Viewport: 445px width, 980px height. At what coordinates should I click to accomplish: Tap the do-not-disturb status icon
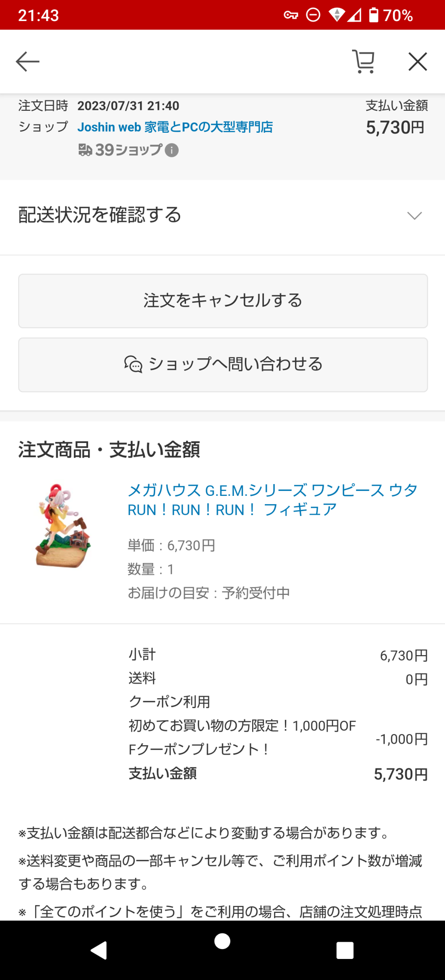tap(313, 15)
